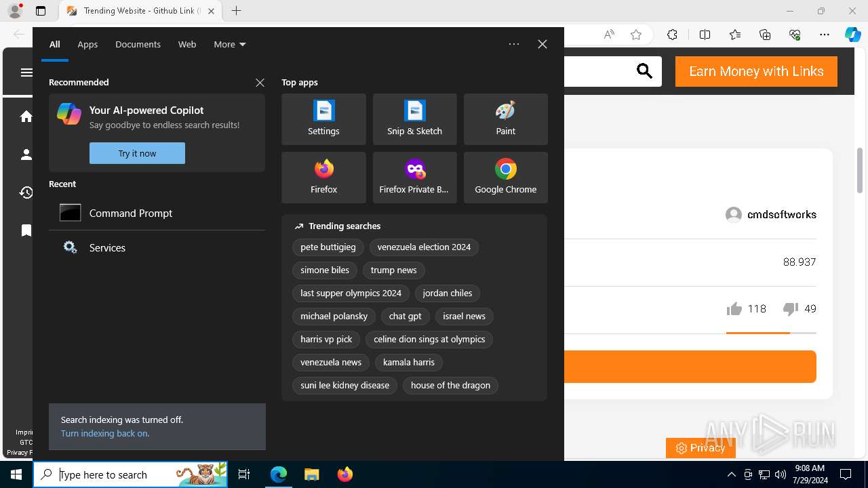Click the Windows Start button
Screen dimensions: 868x488
tap(16, 474)
